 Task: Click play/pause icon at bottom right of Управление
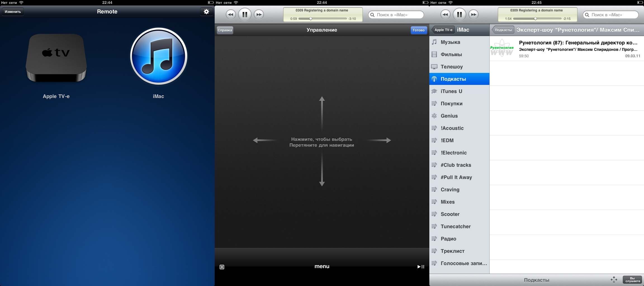(421, 267)
